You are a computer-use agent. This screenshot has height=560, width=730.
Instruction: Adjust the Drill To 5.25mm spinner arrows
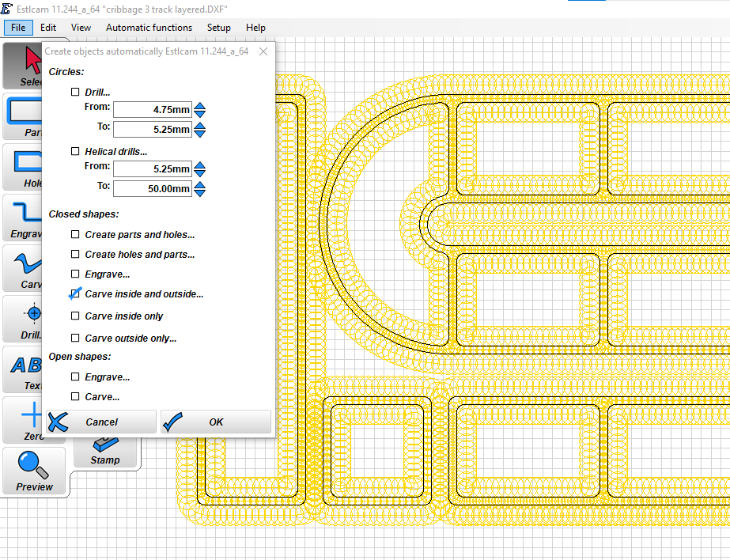pyautogui.click(x=200, y=130)
